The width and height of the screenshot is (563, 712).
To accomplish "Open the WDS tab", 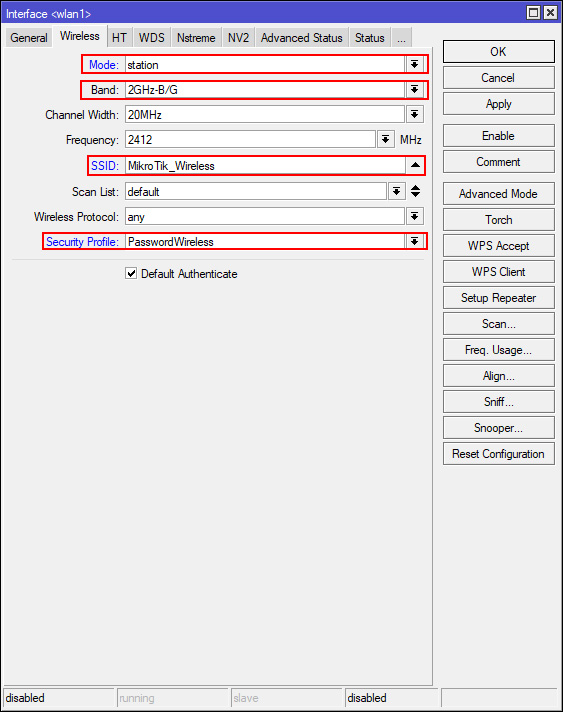I will 151,38.
